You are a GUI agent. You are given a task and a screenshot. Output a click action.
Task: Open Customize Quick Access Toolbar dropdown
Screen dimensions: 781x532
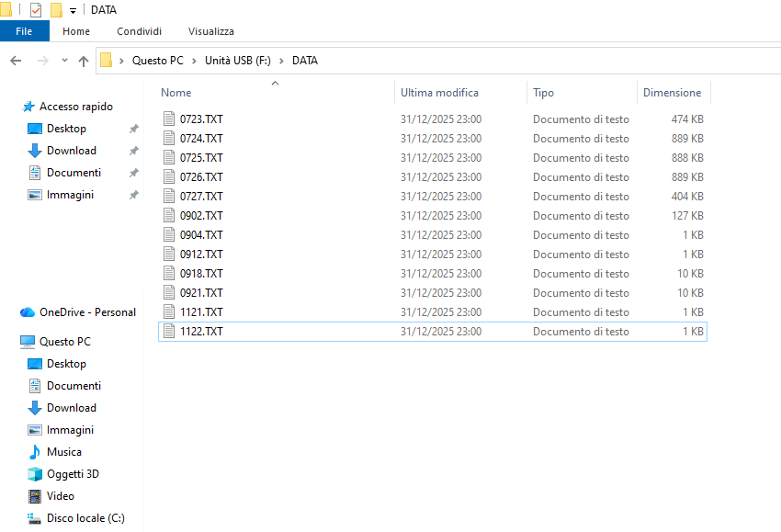(x=73, y=10)
